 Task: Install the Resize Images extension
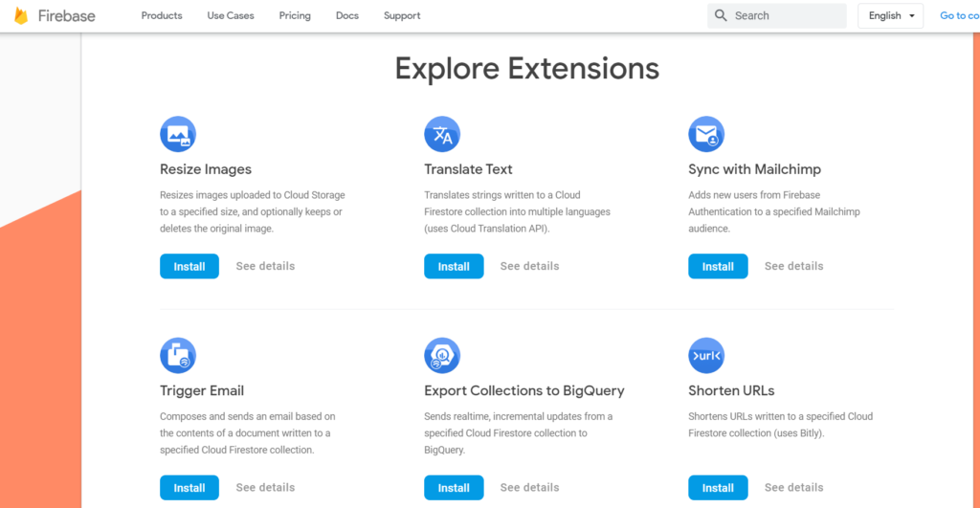point(189,266)
